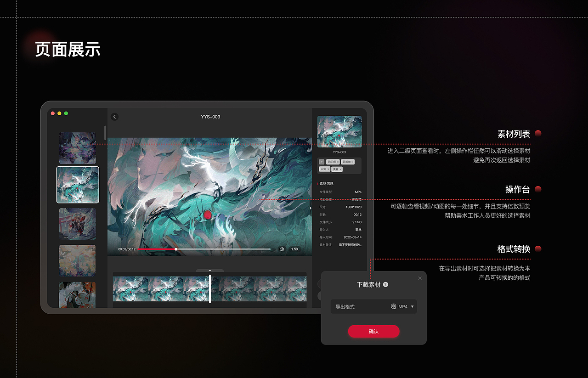
Task: Collapse the right info panel arrow
Action: click(311, 208)
